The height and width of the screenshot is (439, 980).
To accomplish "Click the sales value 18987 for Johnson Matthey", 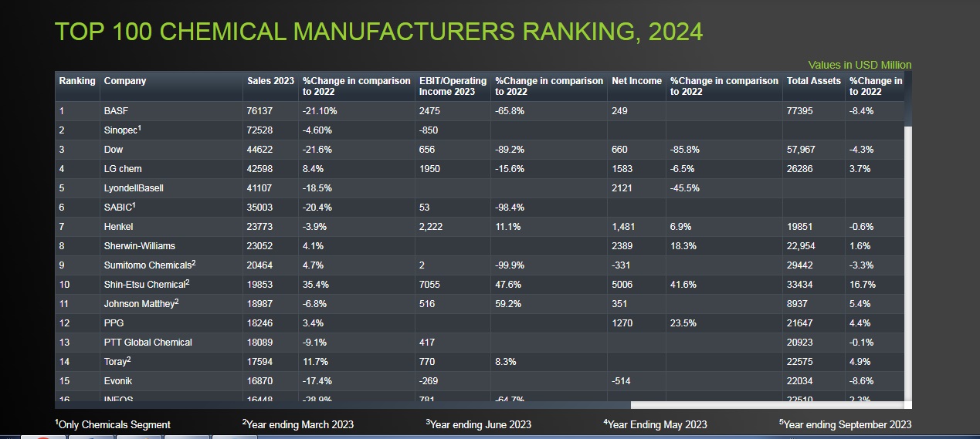I will [260, 304].
